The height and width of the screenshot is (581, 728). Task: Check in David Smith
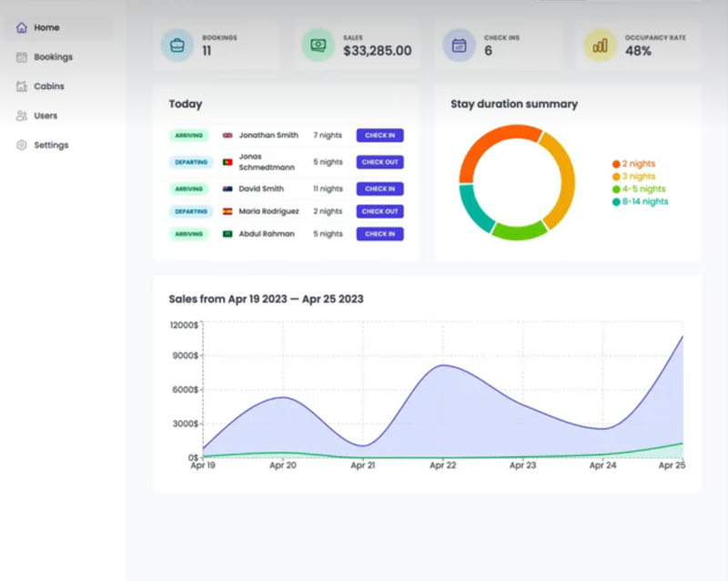(x=379, y=189)
